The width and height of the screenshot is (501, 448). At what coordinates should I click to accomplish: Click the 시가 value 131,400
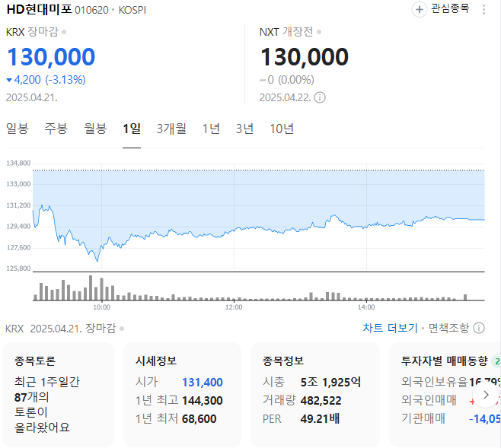[x=203, y=383]
